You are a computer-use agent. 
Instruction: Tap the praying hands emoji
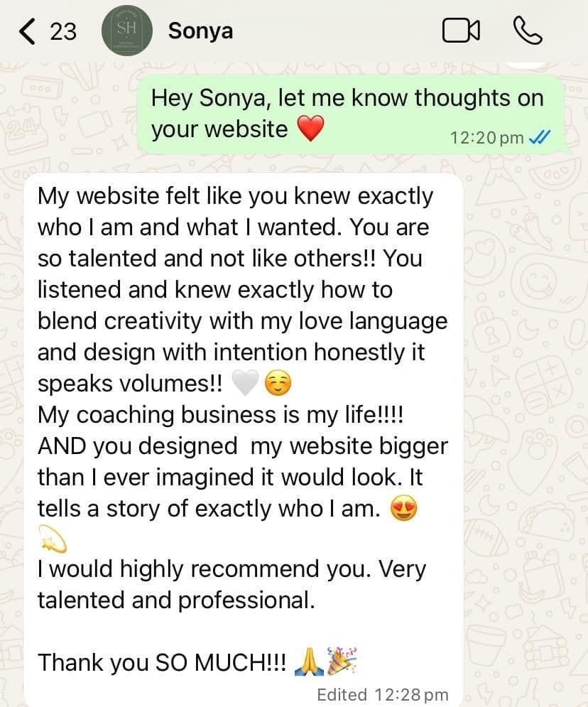(x=310, y=662)
